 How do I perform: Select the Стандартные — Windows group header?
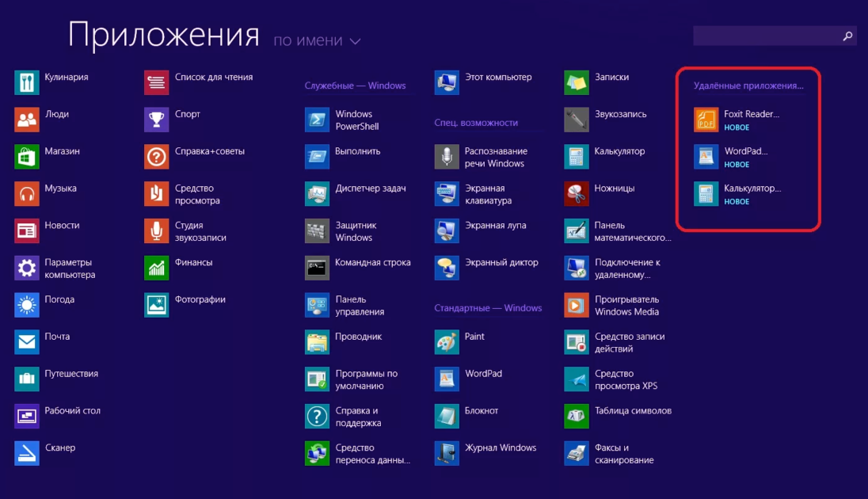[488, 308]
